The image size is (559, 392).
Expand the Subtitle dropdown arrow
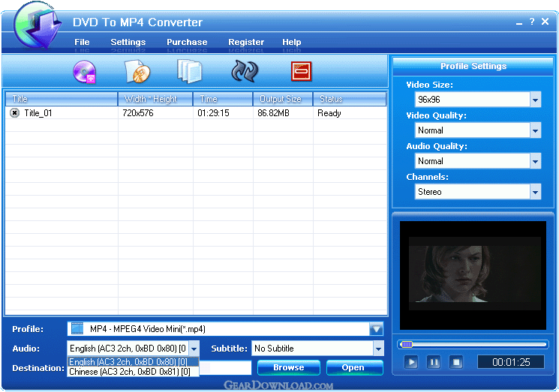click(x=379, y=349)
